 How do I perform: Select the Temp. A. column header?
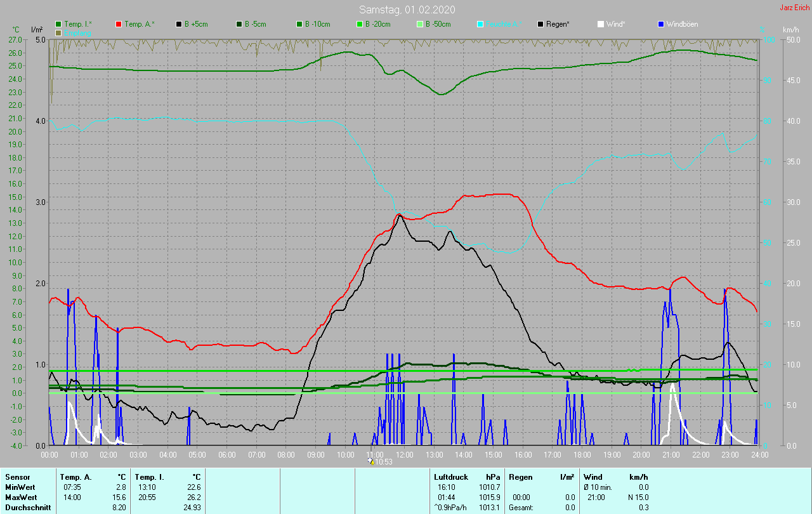pos(75,477)
